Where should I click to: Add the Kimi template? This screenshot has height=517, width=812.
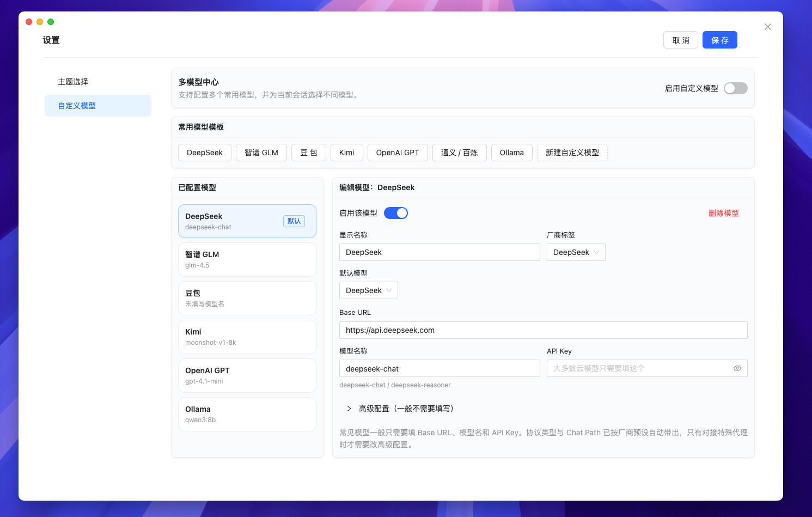click(347, 153)
